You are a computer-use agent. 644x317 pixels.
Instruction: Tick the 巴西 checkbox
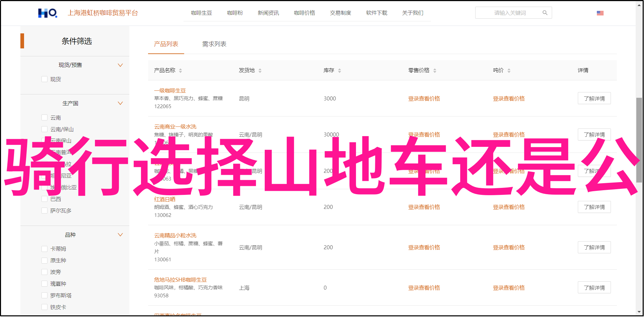[x=44, y=199]
